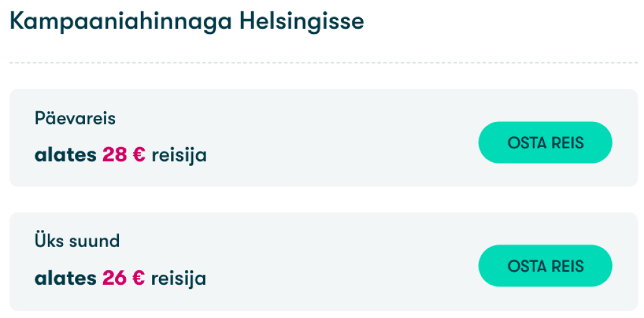Click reisija text beside 26 € price
This screenshot has height=318, width=644.
pos(179,278)
